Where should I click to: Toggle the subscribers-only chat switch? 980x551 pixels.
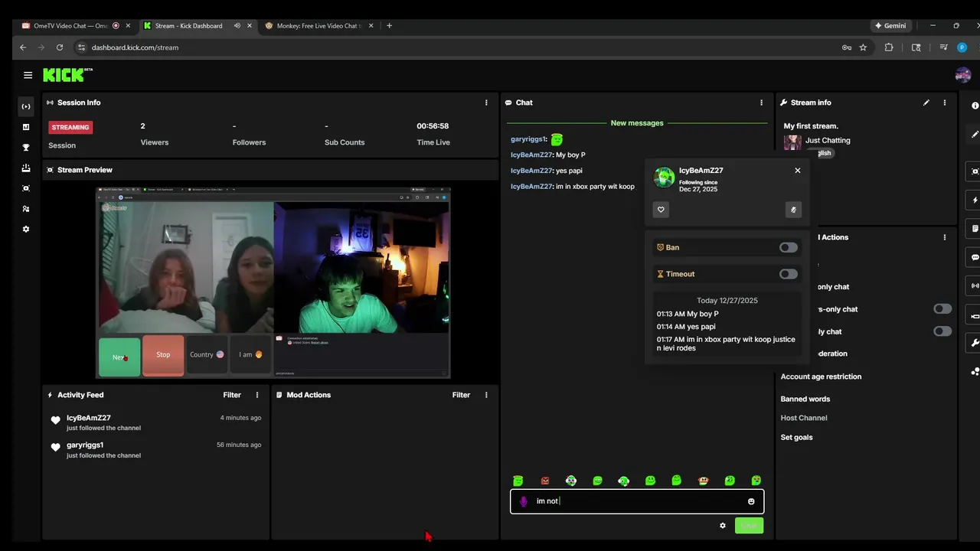coord(942,309)
